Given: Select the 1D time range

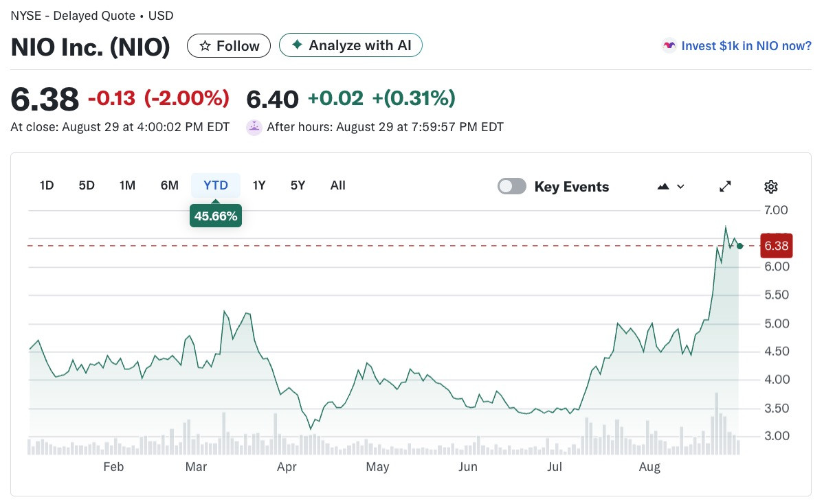Looking at the screenshot, I should (x=47, y=185).
